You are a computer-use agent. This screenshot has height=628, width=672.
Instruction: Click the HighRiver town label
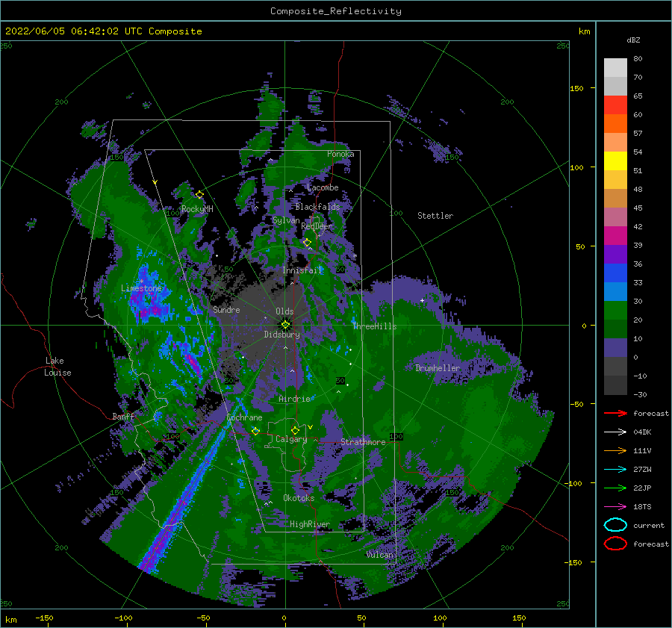(310, 524)
